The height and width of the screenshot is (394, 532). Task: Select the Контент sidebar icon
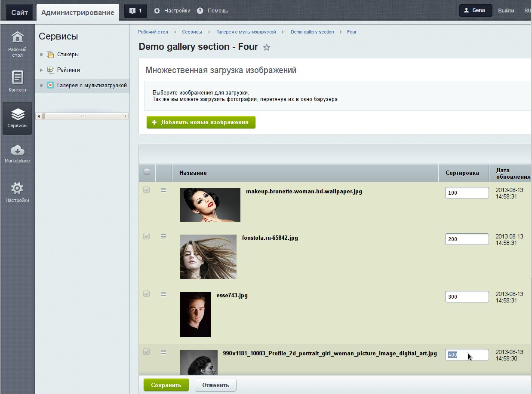(x=17, y=77)
